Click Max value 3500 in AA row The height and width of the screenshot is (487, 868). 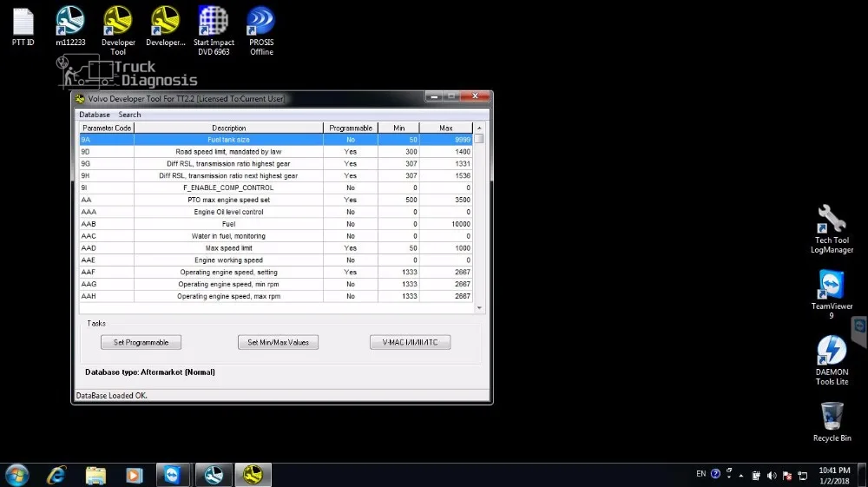point(446,200)
